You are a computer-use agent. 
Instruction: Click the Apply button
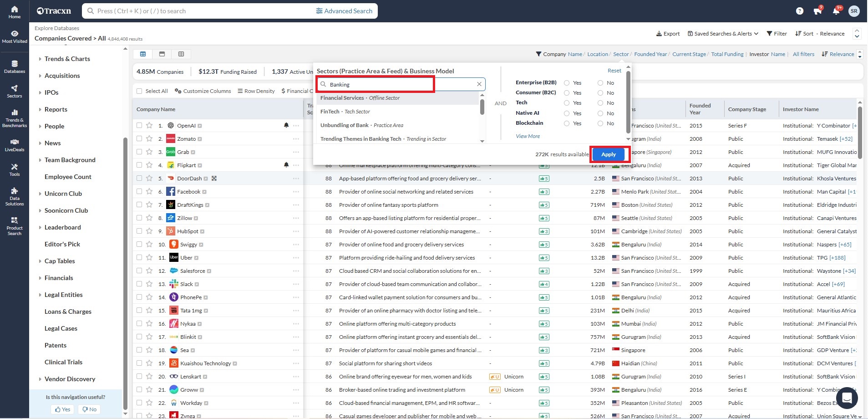608,154
